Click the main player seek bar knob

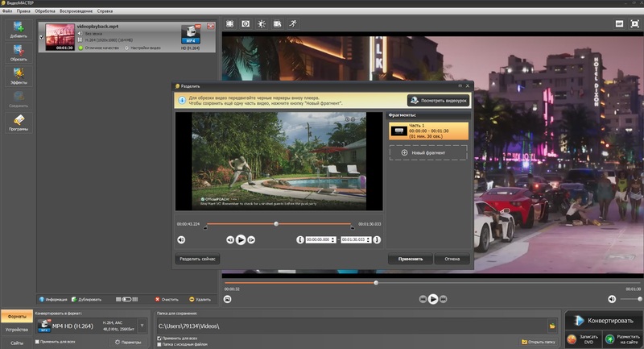point(376,283)
